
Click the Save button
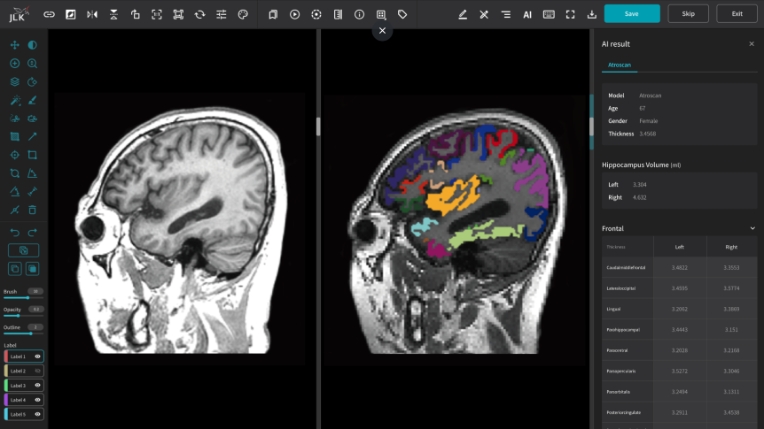[631, 14]
